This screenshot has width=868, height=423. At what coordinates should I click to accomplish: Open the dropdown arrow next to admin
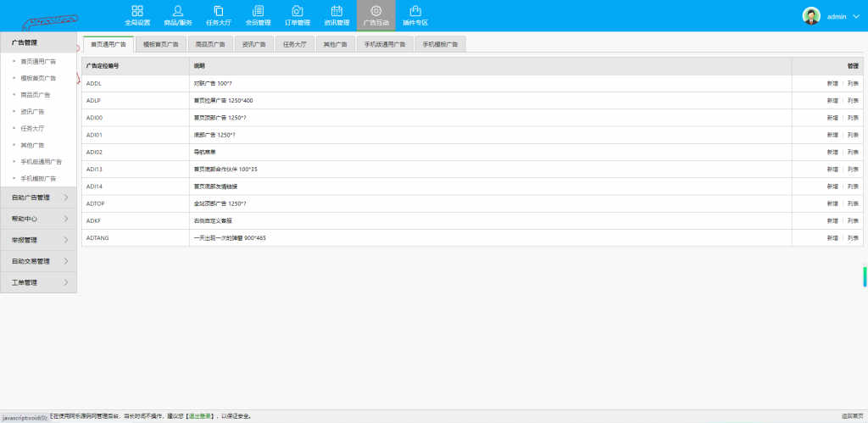click(x=856, y=17)
